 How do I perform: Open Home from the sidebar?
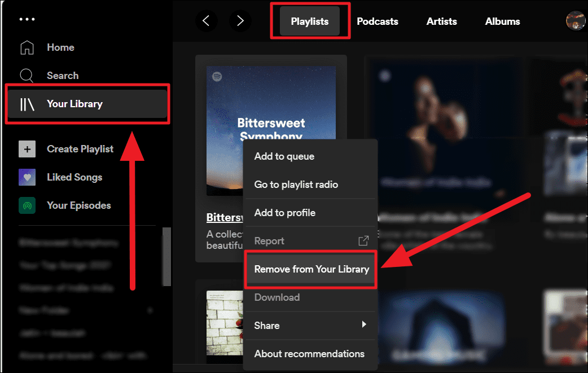coord(60,47)
